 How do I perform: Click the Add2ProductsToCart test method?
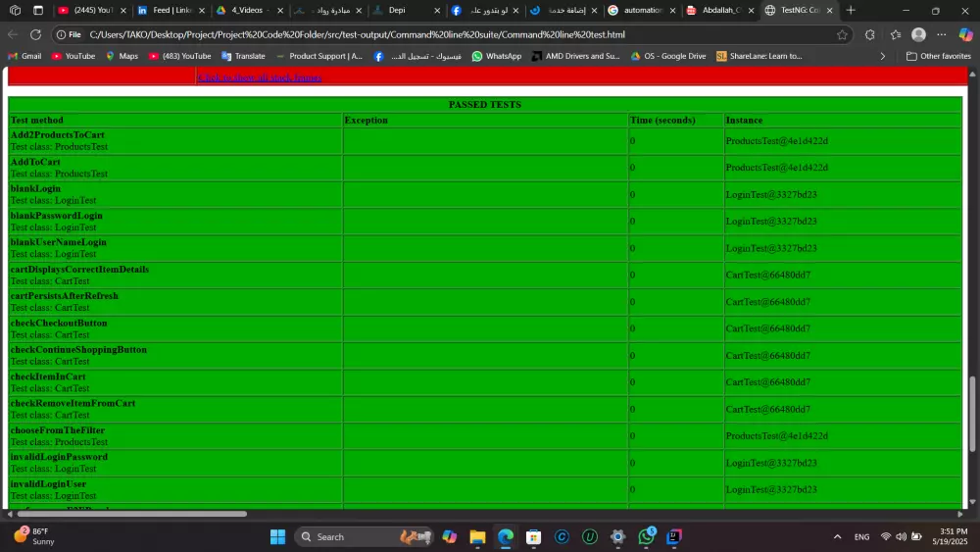58,135
